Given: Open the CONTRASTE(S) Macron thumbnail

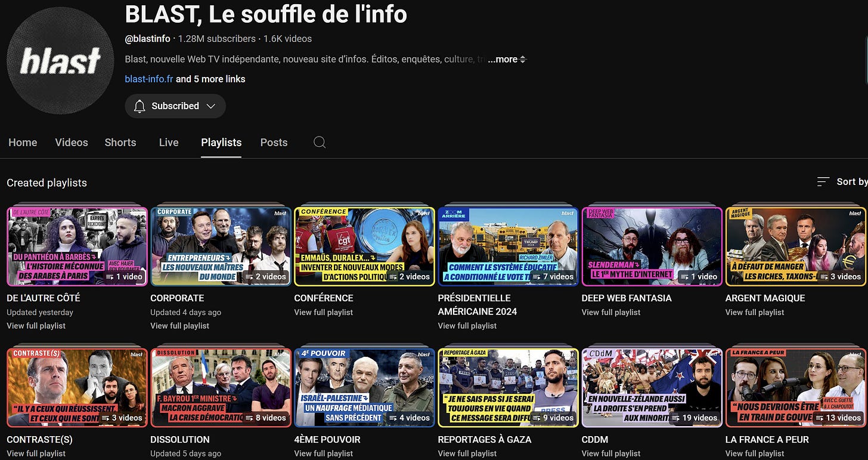Looking at the screenshot, I should (77, 388).
